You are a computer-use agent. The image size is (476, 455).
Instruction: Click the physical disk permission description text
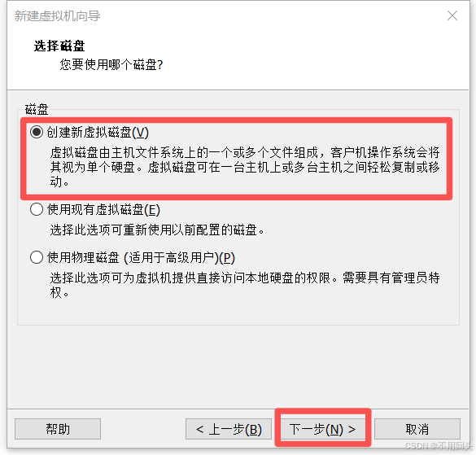pos(245,285)
